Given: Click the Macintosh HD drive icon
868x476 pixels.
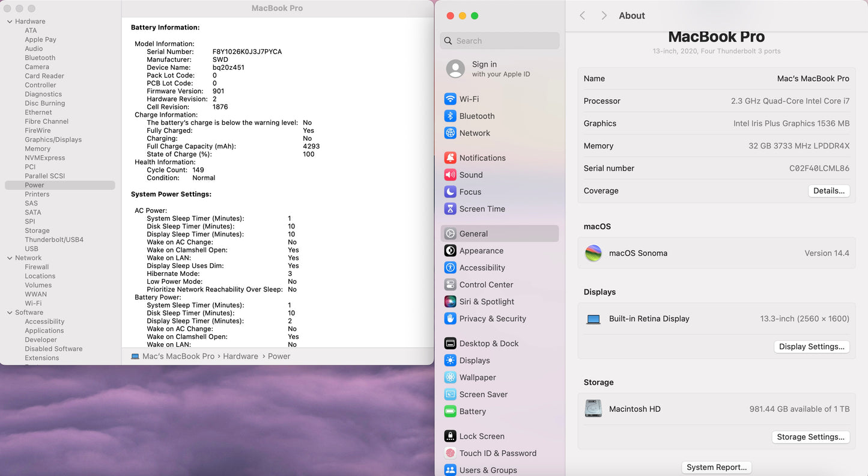Looking at the screenshot, I should pos(593,409).
